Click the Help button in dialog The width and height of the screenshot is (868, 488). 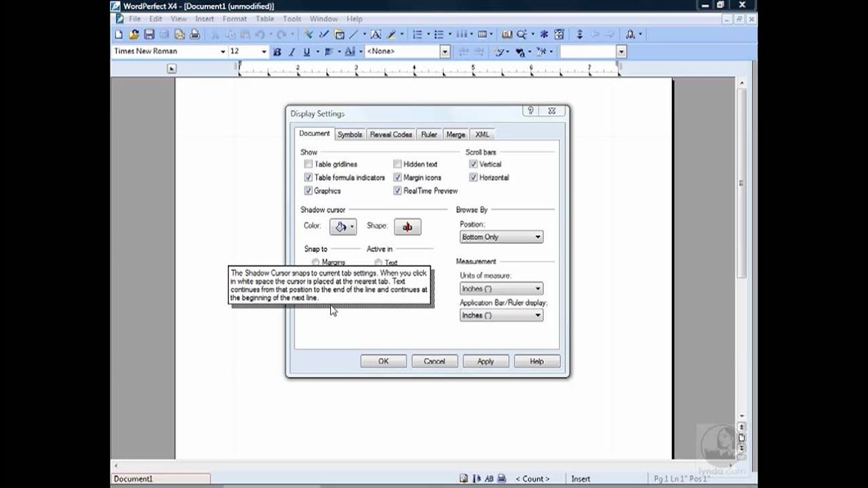click(x=536, y=361)
